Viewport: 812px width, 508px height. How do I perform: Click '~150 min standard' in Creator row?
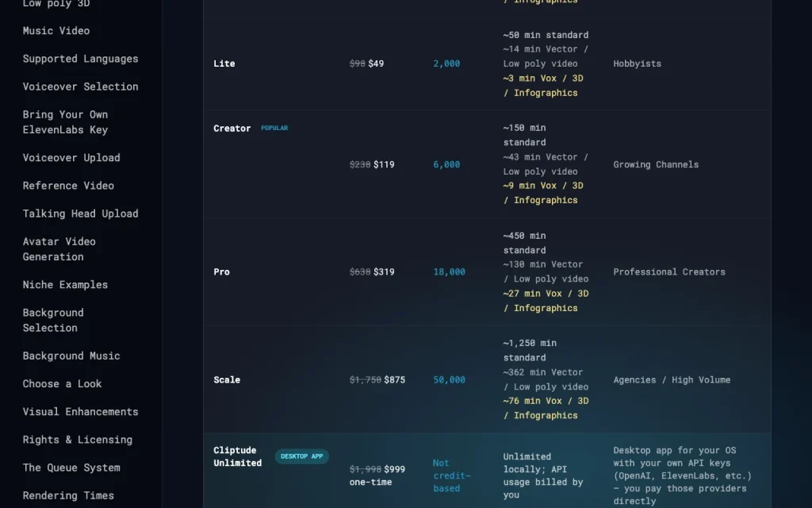click(x=524, y=135)
